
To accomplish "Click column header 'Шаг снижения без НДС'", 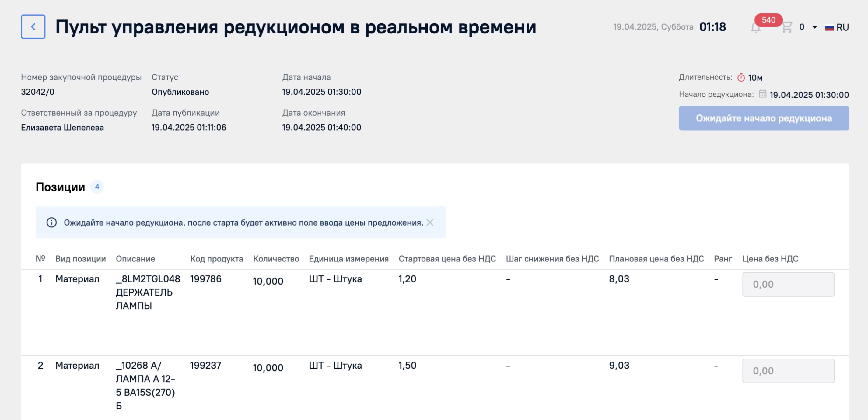I will click(552, 258).
